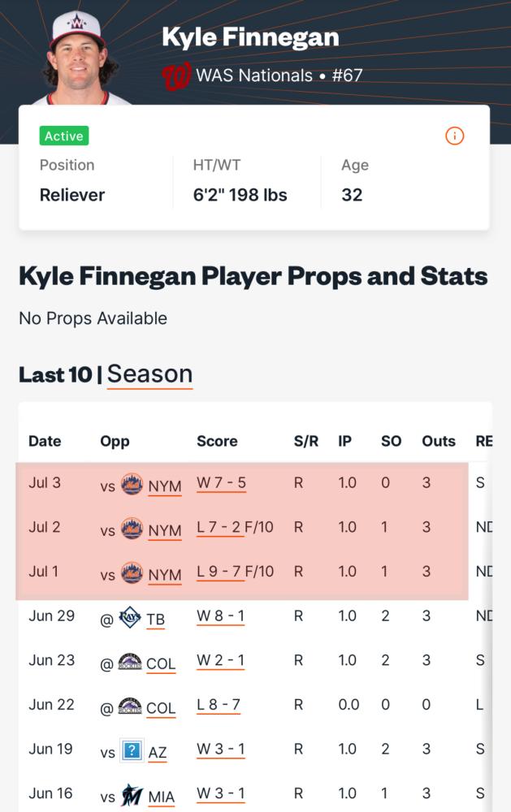
Task: Click the Marlins logo on Jun 16 row
Action: coord(132,795)
